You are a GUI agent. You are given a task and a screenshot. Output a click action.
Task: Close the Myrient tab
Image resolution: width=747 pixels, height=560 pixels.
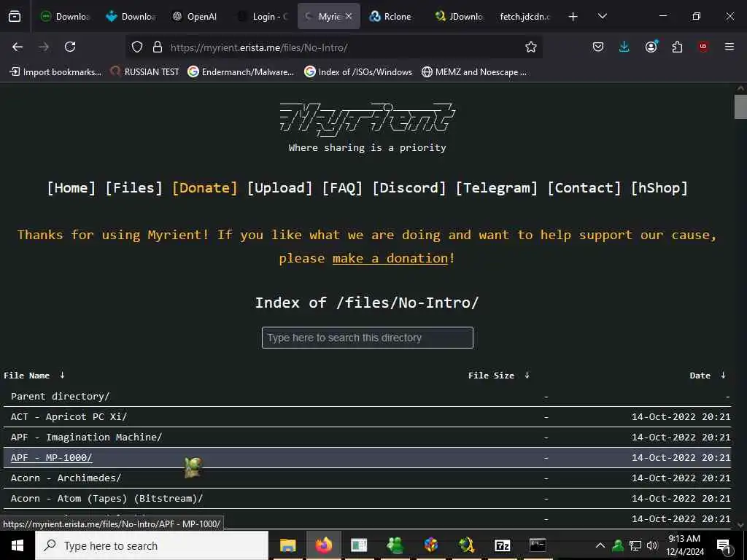(x=349, y=16)
